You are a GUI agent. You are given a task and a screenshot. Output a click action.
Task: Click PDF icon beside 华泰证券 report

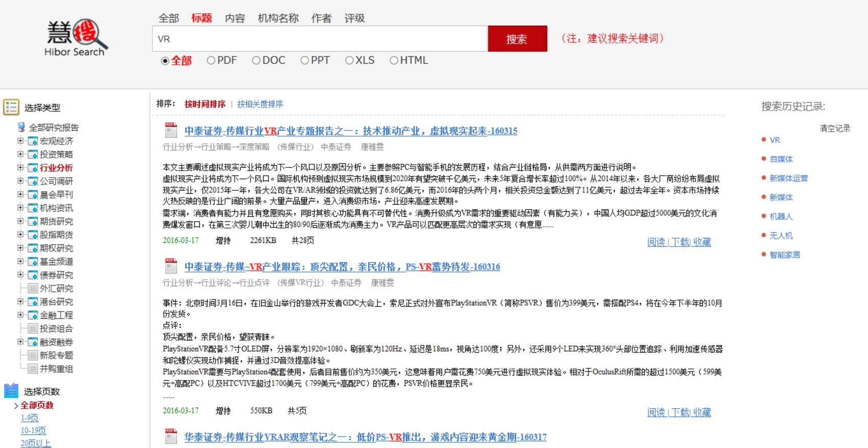171,436
